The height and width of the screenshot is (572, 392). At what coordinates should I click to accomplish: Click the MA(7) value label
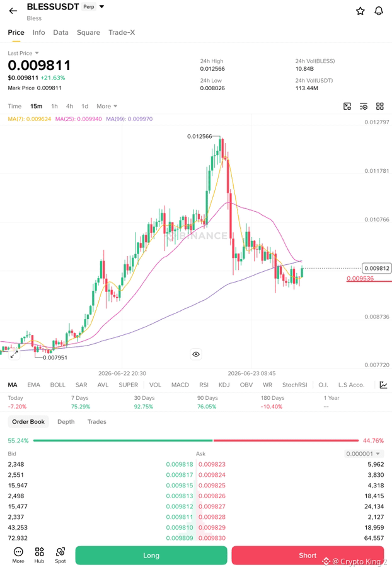30,119
